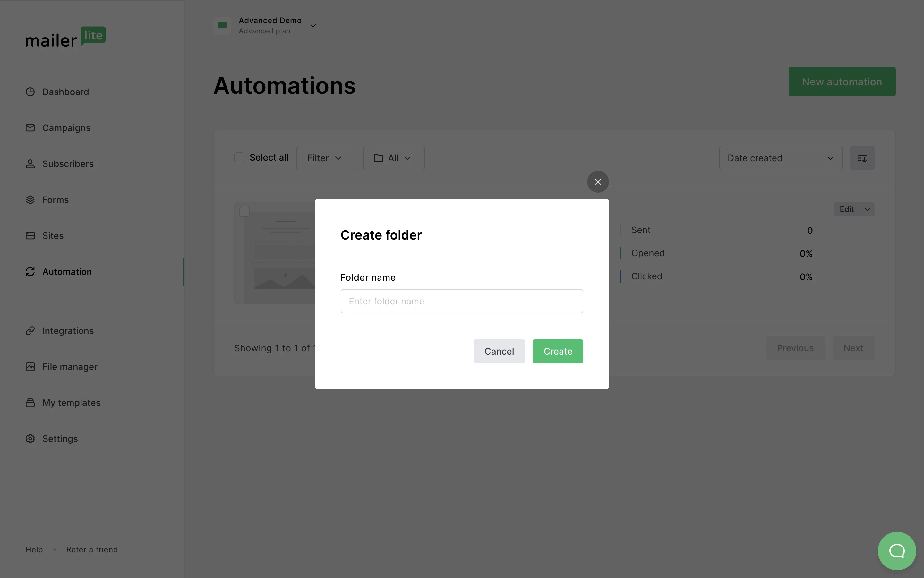Open File manager image icon
The height and width of the screenshot is (578, 924).
click(x=30, y=367)
